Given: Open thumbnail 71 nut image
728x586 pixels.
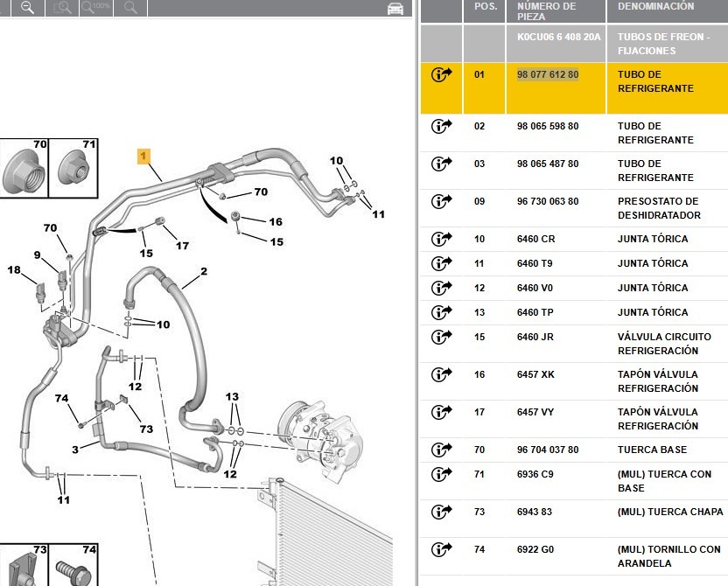Looking at the screenshot, I should [73, 168].
